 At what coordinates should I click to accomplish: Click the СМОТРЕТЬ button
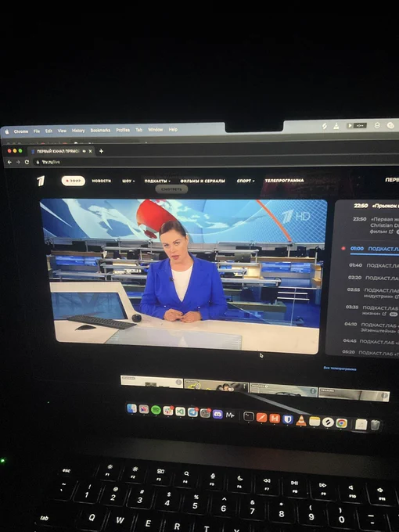click(x=171, y=189)
